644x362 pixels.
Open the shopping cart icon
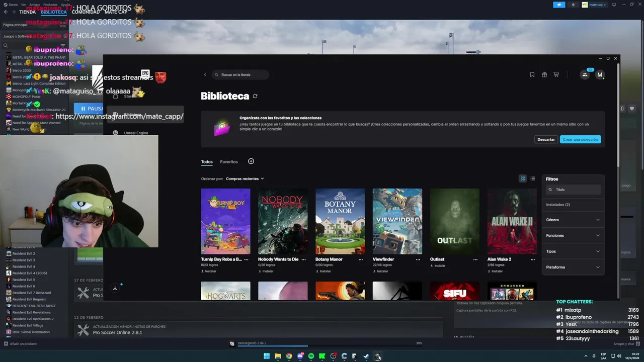pyautogui.click(x=556, y=74)
